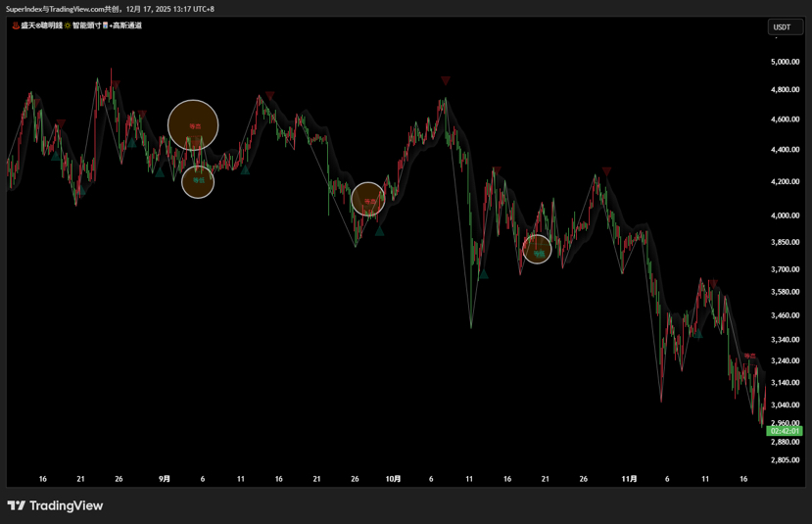Click the TradingView logo at bottom left
812x524 pixels.
coord(55,505)
